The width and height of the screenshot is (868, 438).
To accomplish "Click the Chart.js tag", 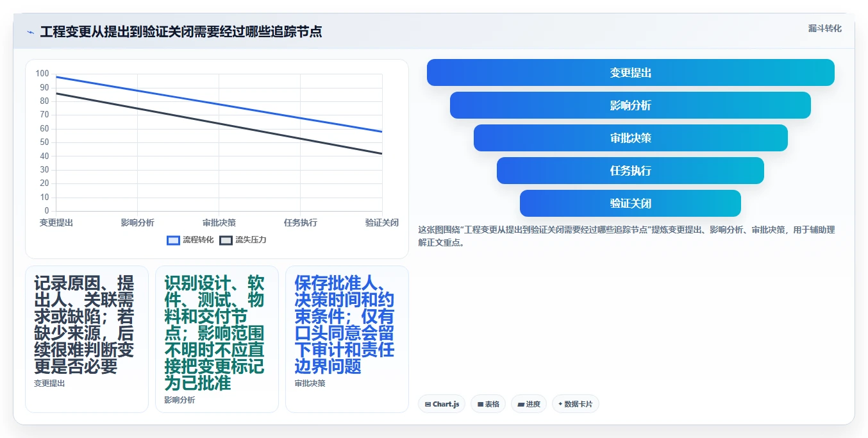I will [x=442, y=404].
